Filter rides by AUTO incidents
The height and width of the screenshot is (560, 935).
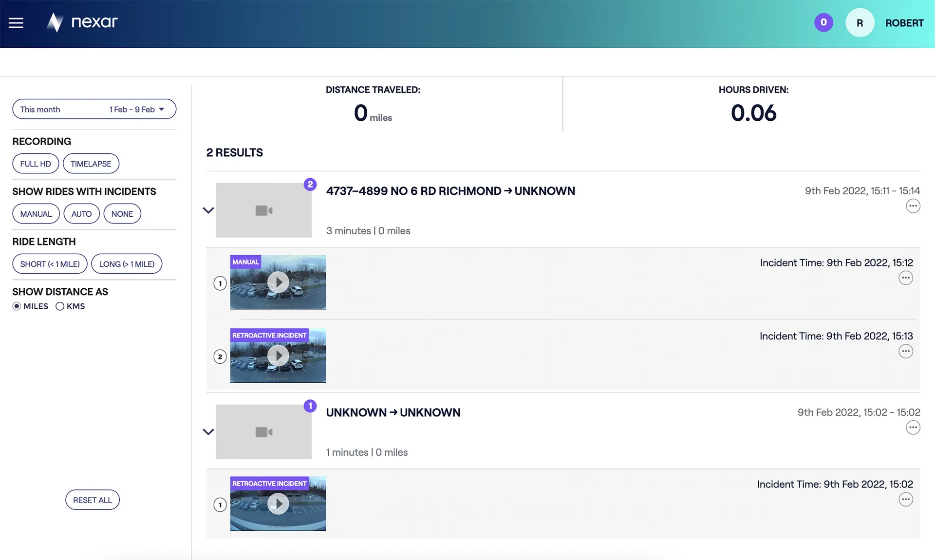[81, 214]
